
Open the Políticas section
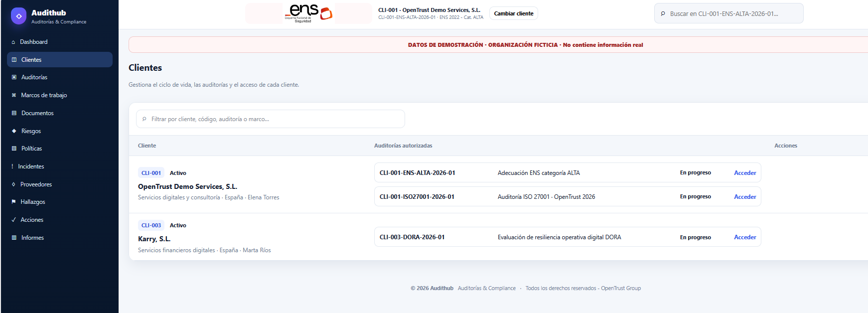click(x=60, y=149)
